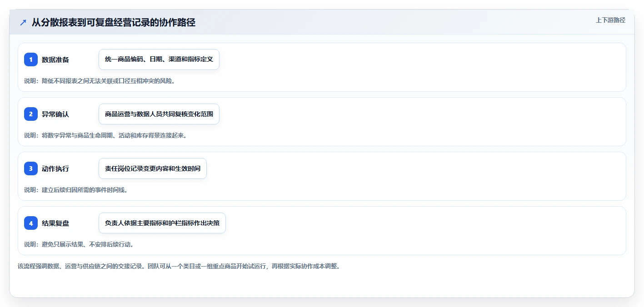Select step number 3 badge
This screenshot has height=307, width=644.
tap(31, 168)
